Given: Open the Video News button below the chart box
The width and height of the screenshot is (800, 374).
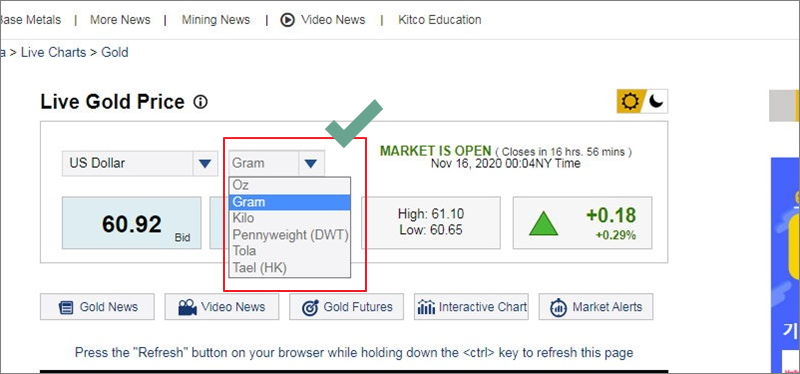Looking at the screenshot, I should [222, 307].
